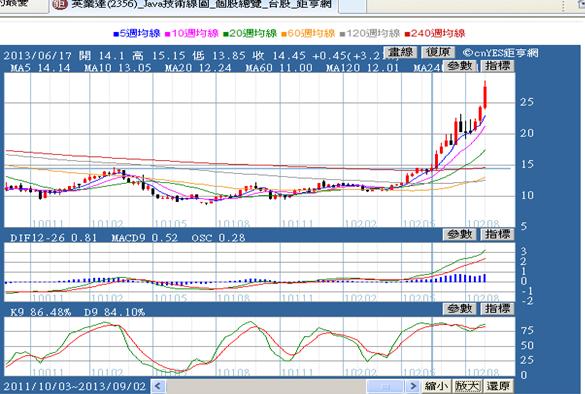
Task: Click the OSC 0.28 reading
Action: (x=218, y=238)
